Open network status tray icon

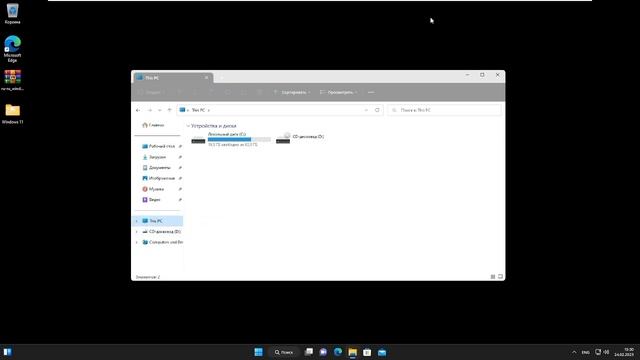click(598, 352)
